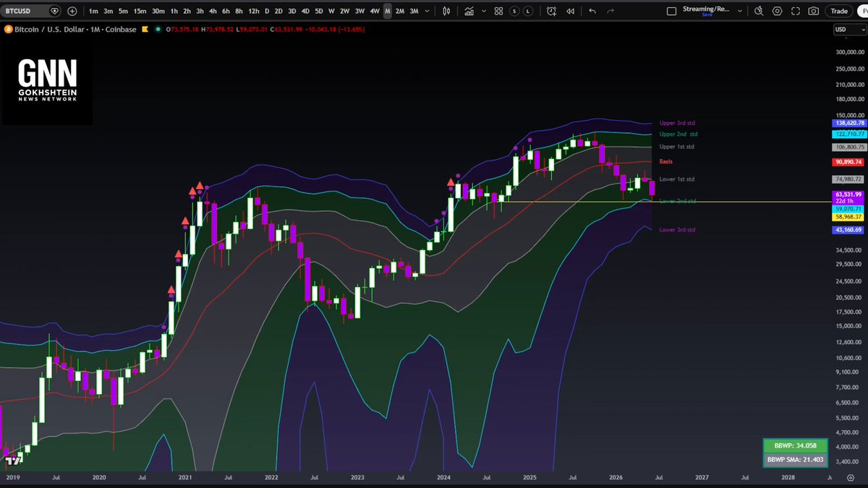The image size is (868, 488).
Task: Click the Upper 3rd std label
Action: [x=677, y=123]
